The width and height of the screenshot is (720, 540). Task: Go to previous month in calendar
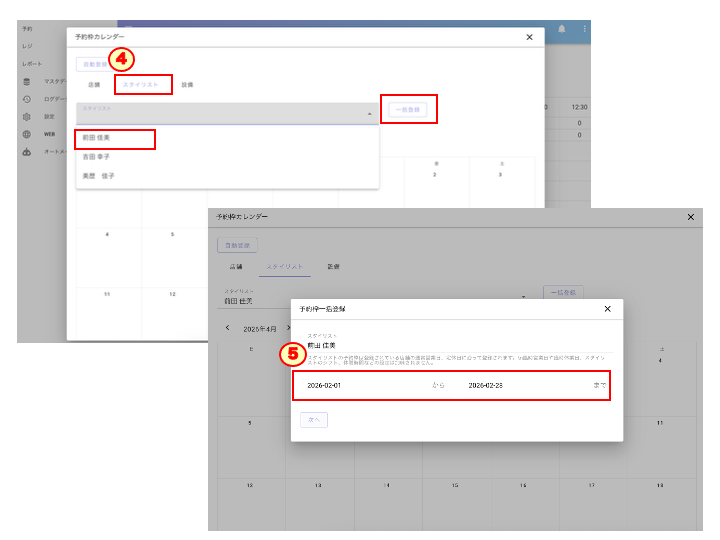[227, 327]
